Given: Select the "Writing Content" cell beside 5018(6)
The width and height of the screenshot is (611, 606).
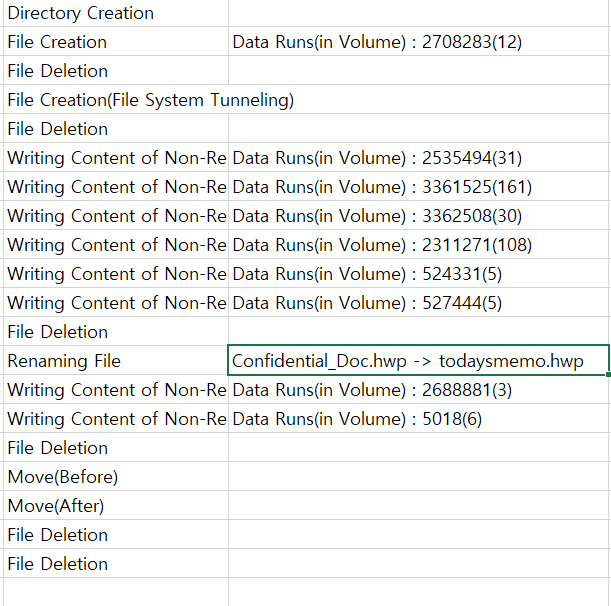Looking at the screenshot, I should pos(116,419).
